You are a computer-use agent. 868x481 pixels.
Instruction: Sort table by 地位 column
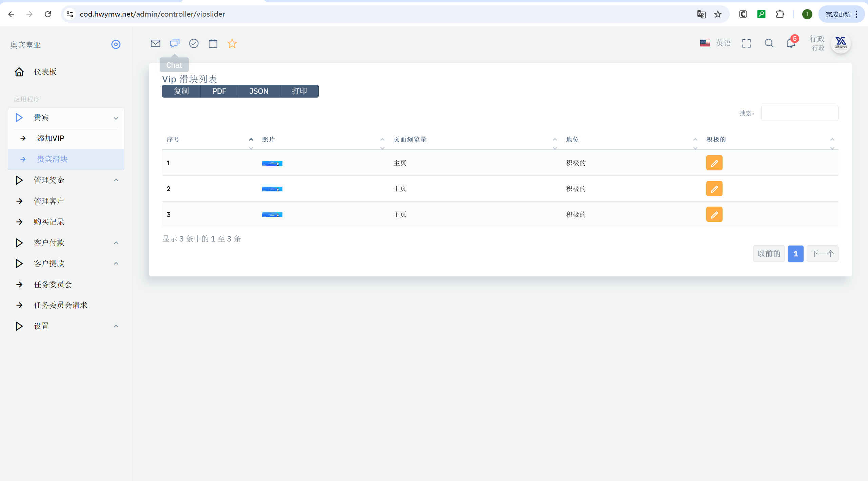(x=631, y=140)
